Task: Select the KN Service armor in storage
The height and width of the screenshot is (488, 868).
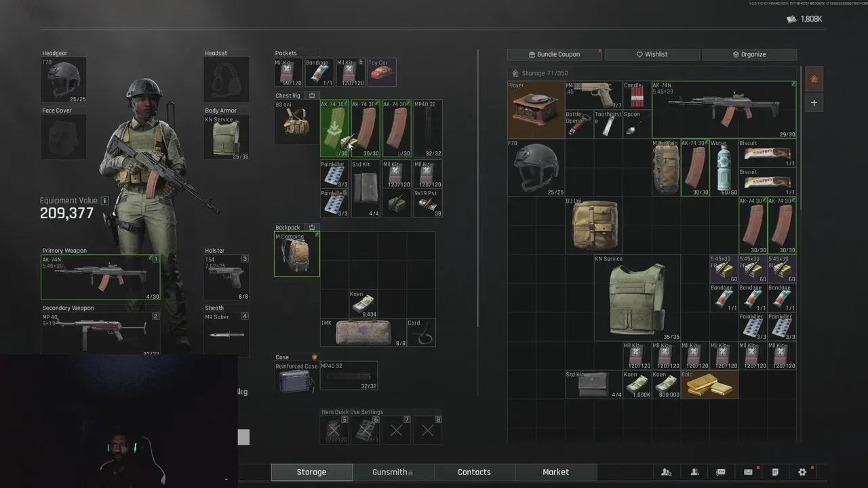Action: [x=637, y=298]
